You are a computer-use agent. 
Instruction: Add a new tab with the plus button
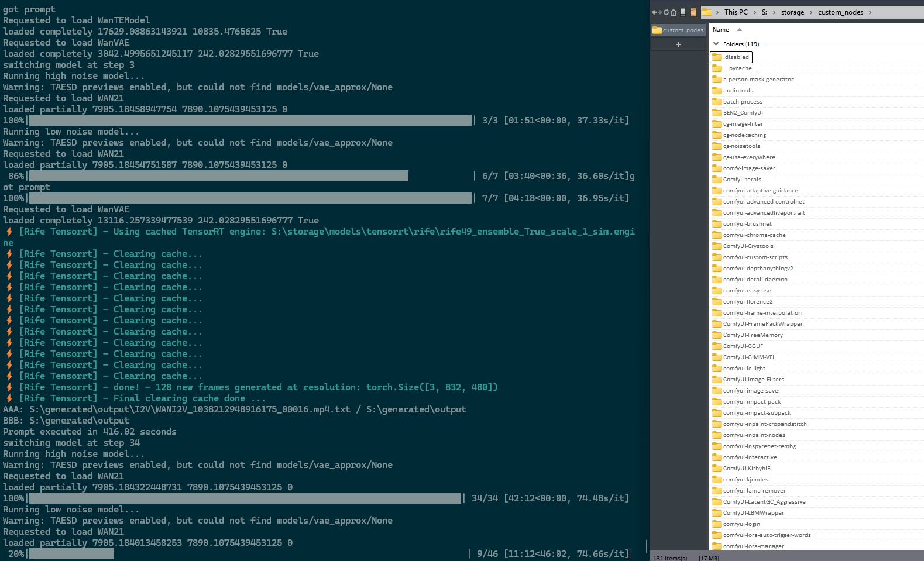pyautogui.click(x=678, y=44)
